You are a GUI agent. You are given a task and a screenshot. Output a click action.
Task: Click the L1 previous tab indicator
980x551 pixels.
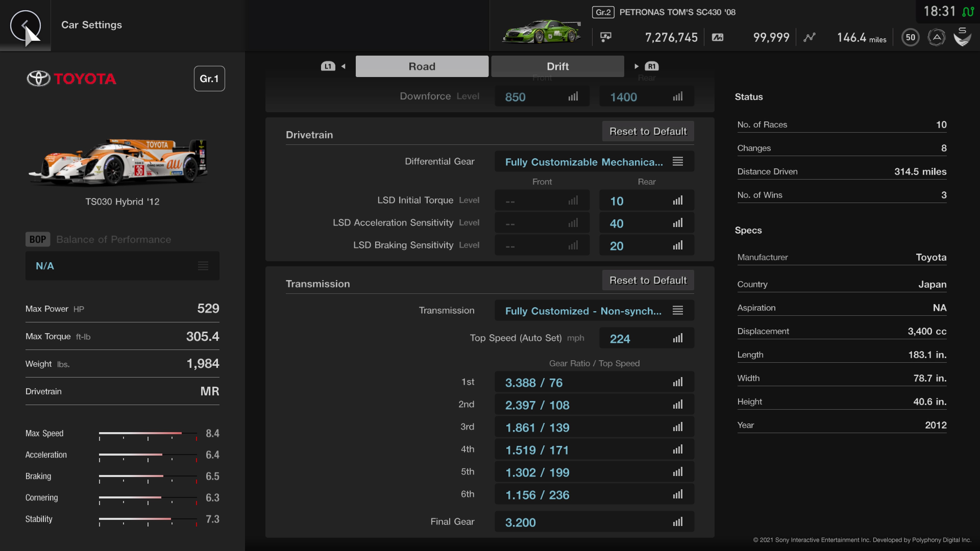point(328,66)
